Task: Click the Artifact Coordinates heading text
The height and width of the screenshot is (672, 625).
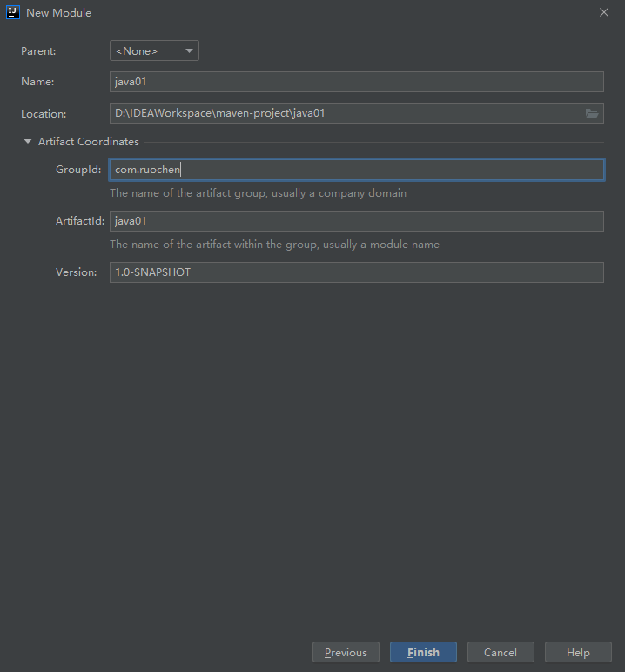Action: [89, 142]
